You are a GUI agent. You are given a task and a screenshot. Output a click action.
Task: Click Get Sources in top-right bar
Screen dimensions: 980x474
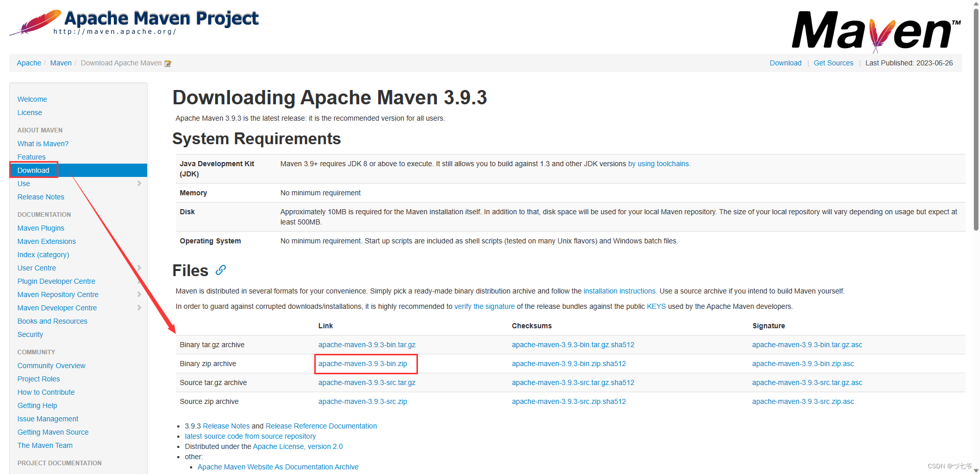[x=833, y=63]
